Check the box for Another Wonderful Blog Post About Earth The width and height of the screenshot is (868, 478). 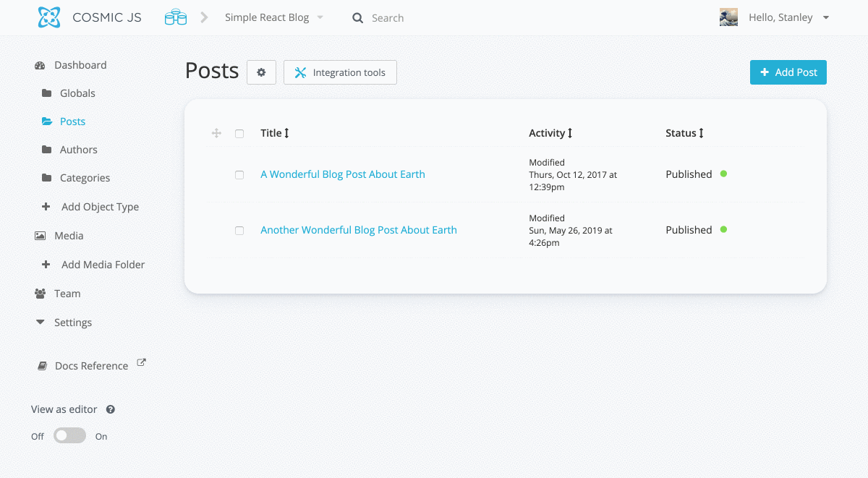click(239, 231)
